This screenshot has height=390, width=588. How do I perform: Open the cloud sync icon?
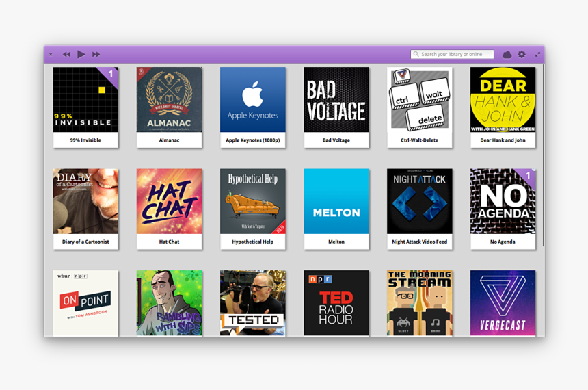507,55
